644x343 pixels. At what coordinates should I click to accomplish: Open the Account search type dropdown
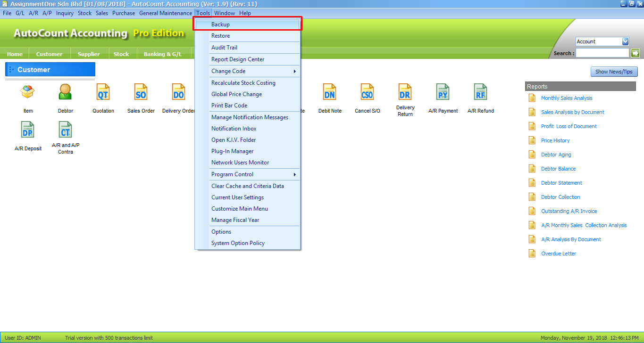coord(625,41)
